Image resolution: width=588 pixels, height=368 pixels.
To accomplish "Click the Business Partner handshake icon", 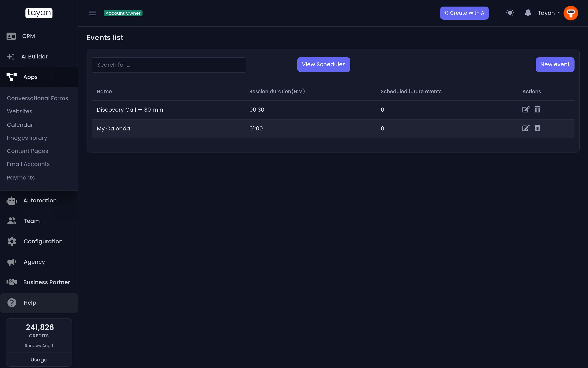I will [x=11, y=282].
